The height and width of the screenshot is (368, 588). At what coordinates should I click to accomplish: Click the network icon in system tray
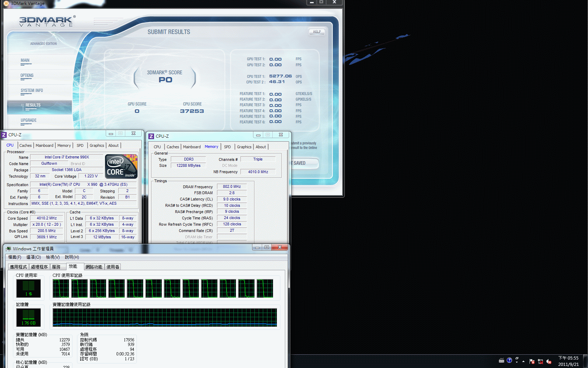540,361
